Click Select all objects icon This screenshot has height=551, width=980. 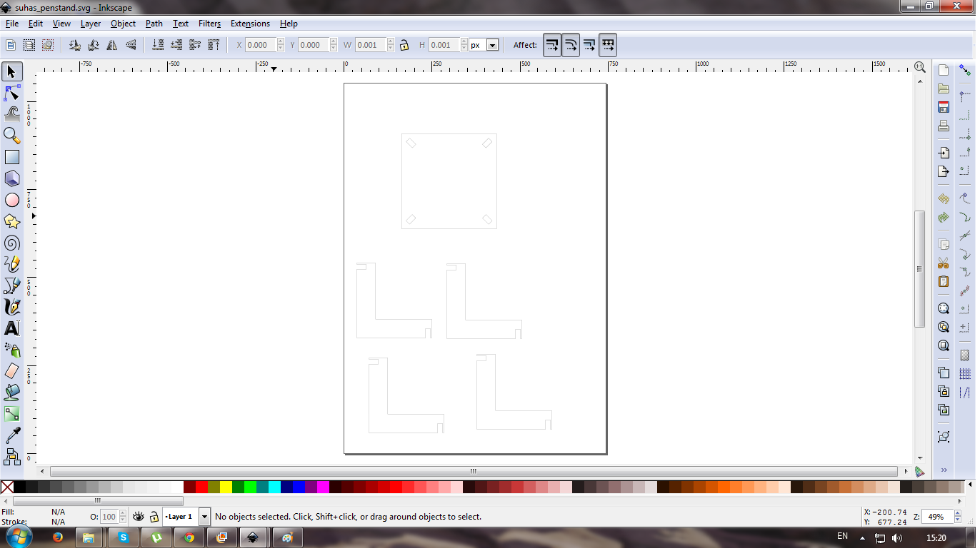click(11, 45)
